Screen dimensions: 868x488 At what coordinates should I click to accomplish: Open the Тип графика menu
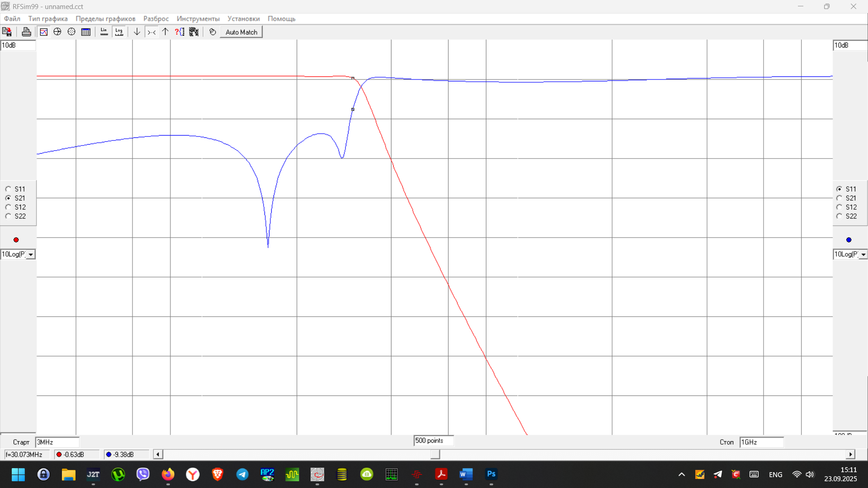coord(48,19)
